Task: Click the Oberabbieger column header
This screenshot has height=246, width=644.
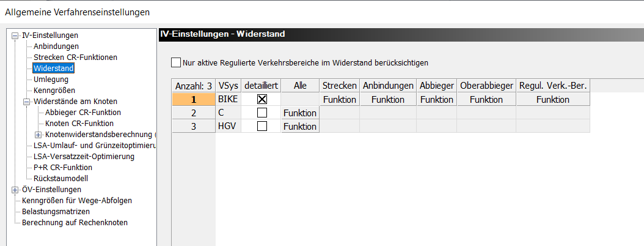Action: pyautogui.click(x=486, y=86)
